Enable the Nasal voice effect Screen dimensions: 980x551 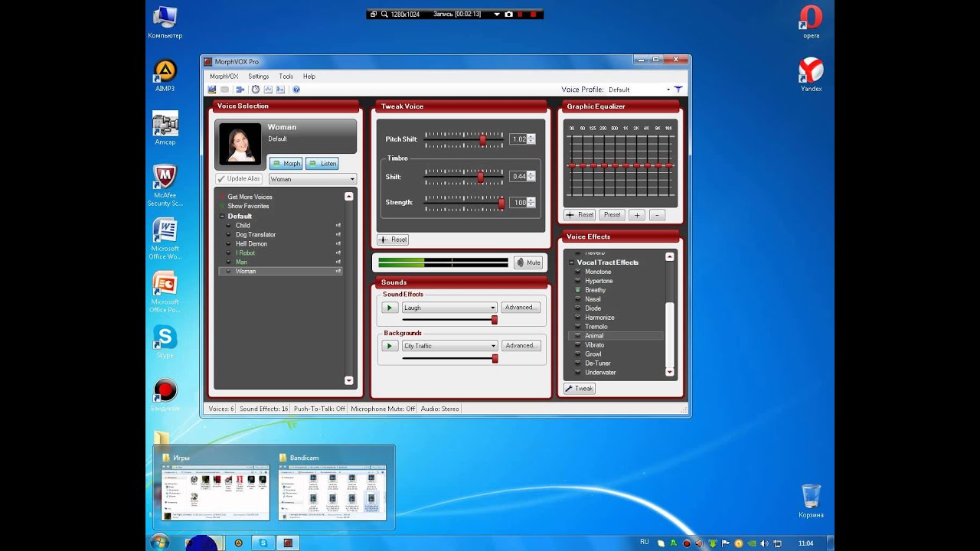(x=593, y=299)
